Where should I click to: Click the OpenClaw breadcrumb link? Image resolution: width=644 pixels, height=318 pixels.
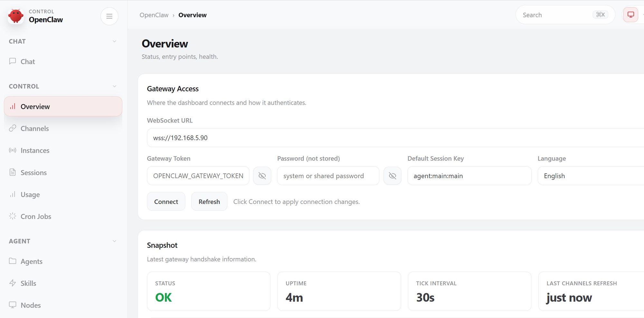tap(154, 15)
